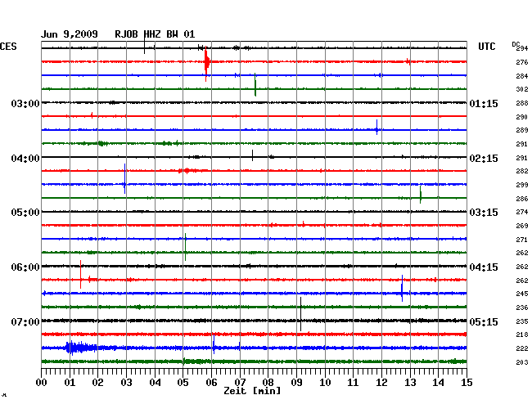Click the DC value '235'
Viewport: 532px width, 404px height.
click(522, 321)
